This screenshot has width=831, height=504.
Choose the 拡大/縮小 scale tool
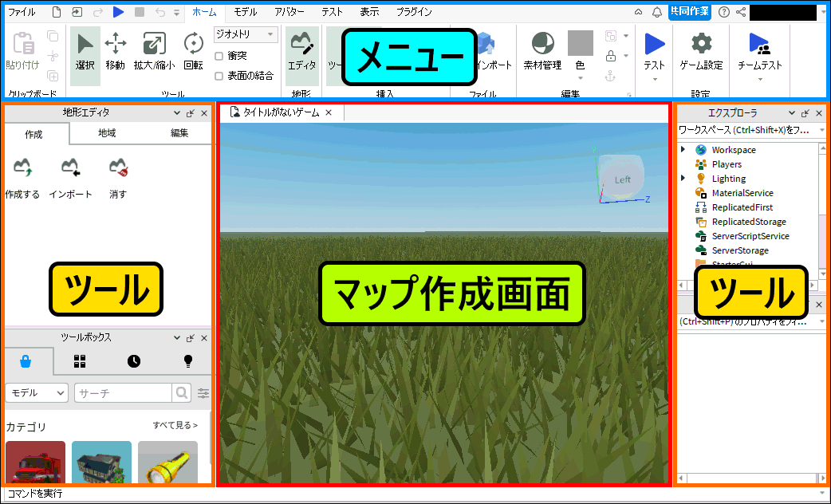[x=154, y=51]
